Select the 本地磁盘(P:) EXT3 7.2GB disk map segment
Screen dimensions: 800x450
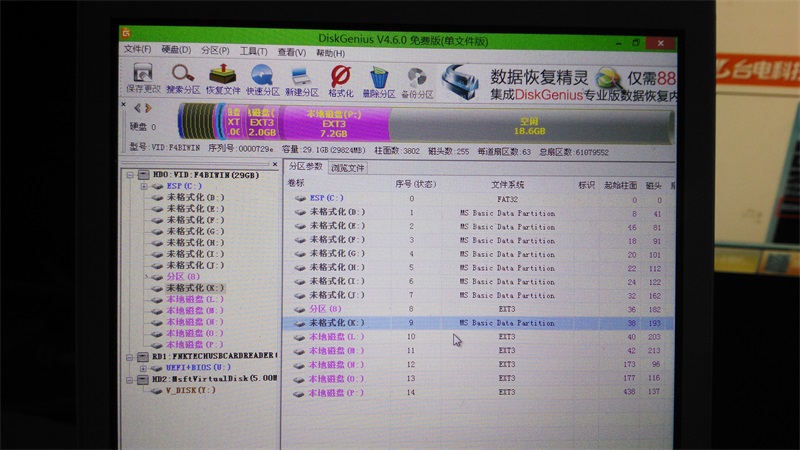click(x=334, y=123)
